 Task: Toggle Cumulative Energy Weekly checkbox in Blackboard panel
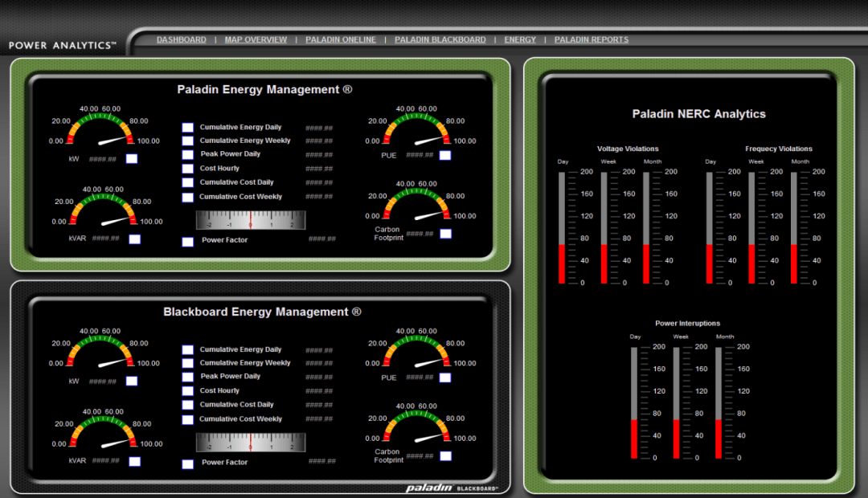[x=187, y=363]
